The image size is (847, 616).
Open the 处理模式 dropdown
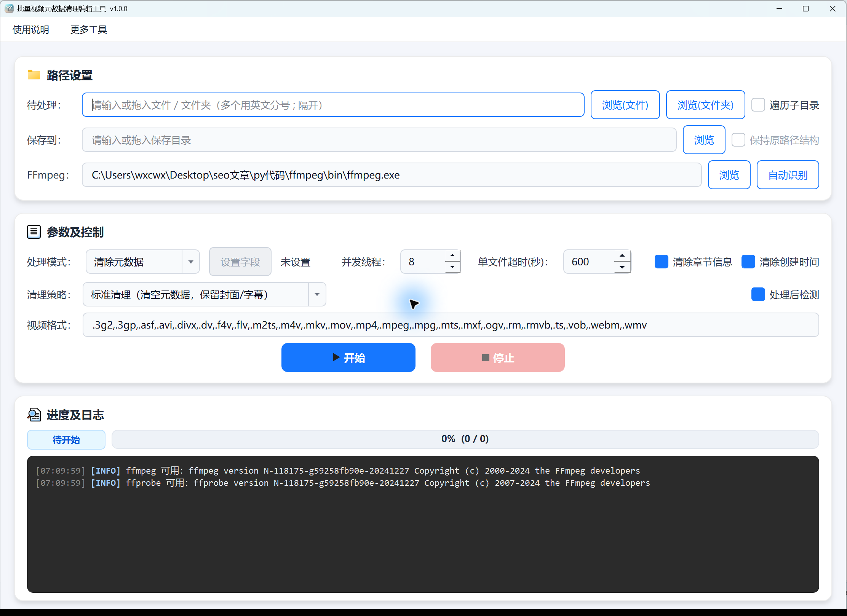tap(143, 262)
